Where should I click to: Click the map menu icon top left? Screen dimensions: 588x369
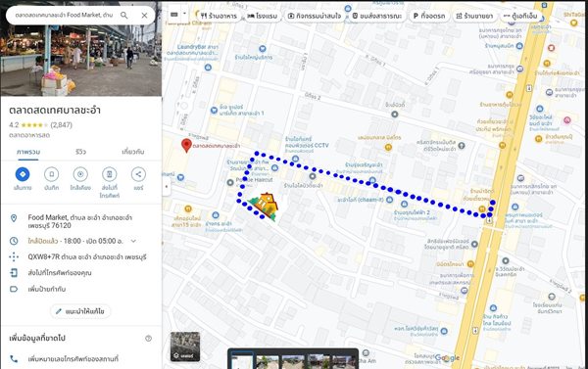click(174, 15)
